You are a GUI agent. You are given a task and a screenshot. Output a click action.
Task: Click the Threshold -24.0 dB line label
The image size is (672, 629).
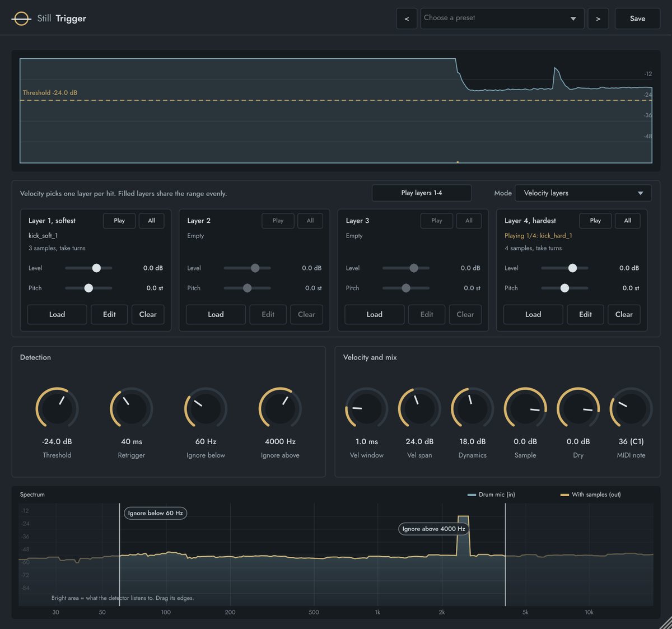click(x=50, y=92)
